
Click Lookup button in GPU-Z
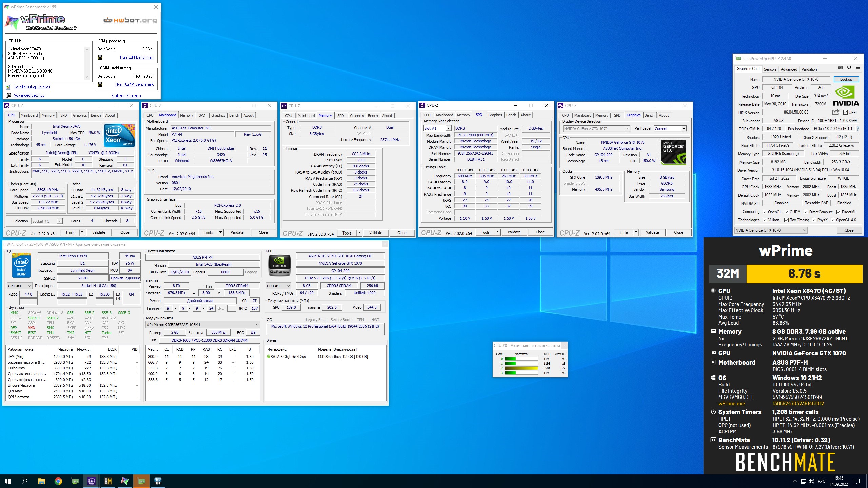click(846, 79)
